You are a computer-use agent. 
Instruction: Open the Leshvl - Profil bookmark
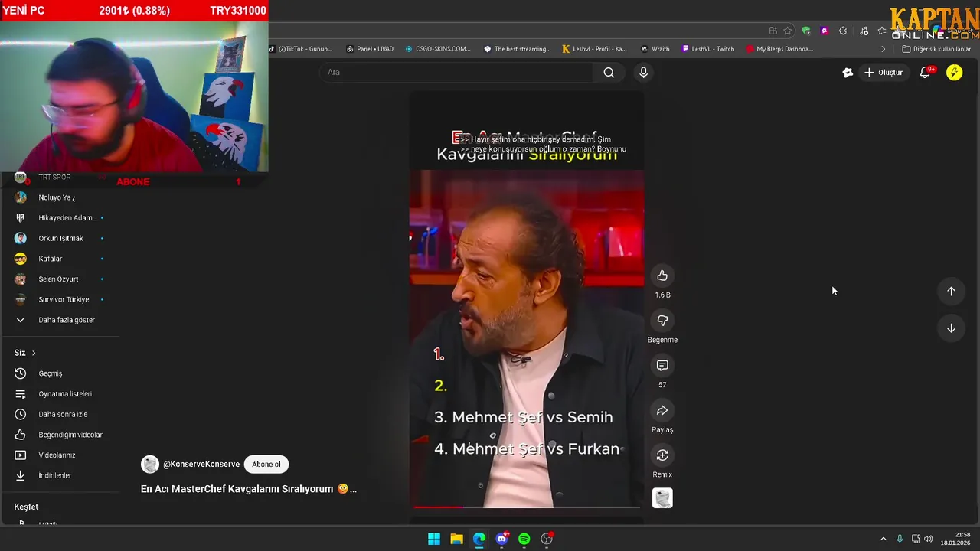click(595, 49)
